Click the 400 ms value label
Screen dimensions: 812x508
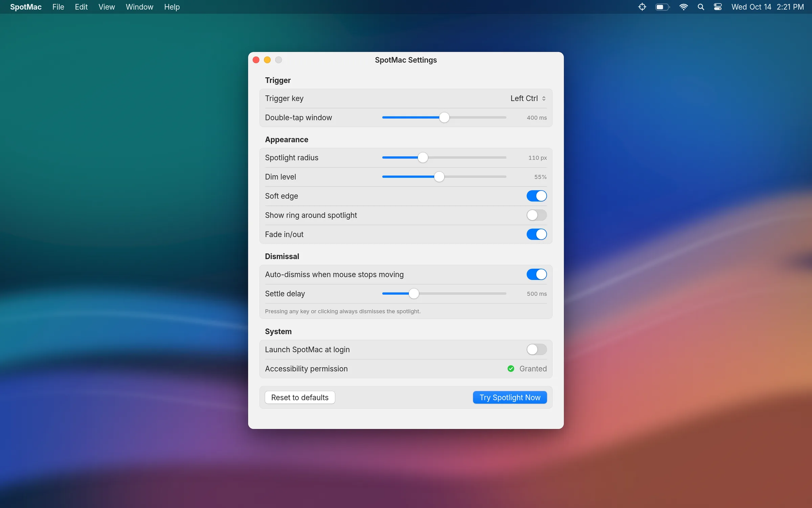coord(537,118)
